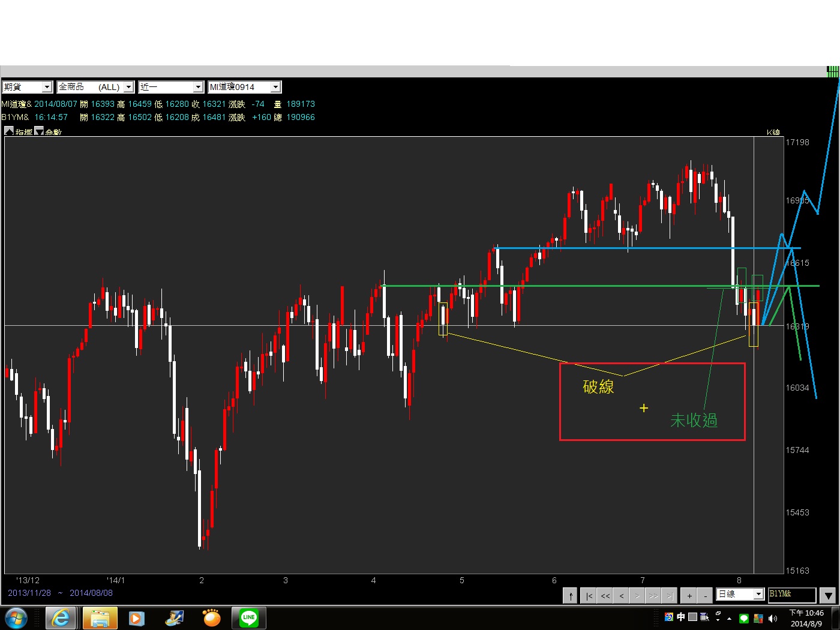The image size is (840, 630).
Task: Click the LINE system tray icon
Action: coord(744,618)
